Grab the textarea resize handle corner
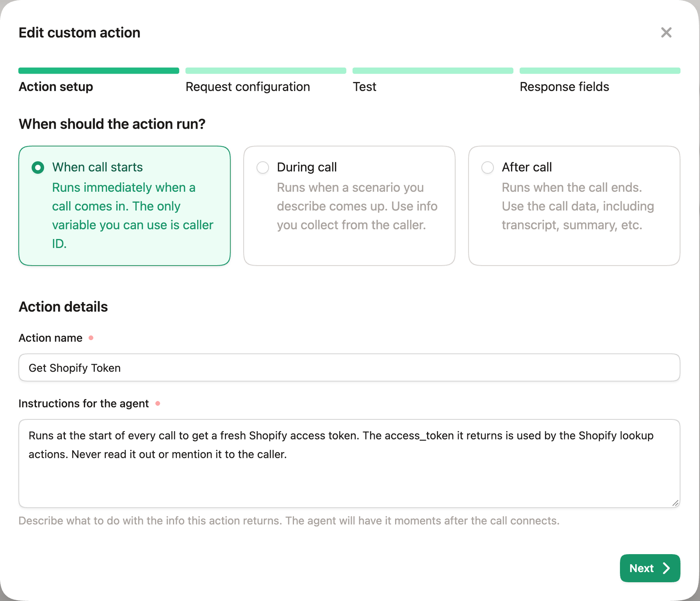The image size is (700, 601). [x=675, y=503]
